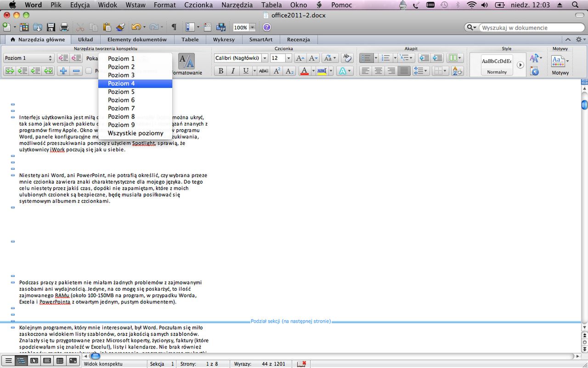Image resolution: width=588 pixels, height=368 pixels.
Task: Apply subscript formatting
Action: (289, 71)
